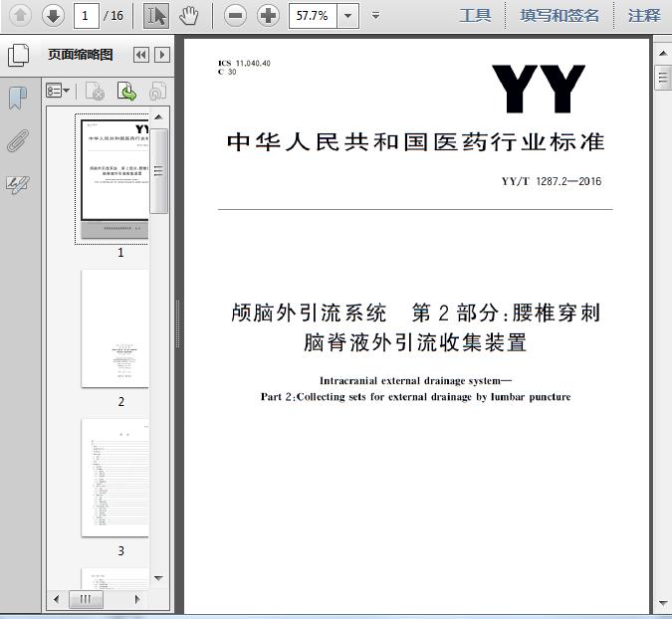Select page 1 thumbnail
The width and height of the screenshot is (672, 619).
[114, 178]
